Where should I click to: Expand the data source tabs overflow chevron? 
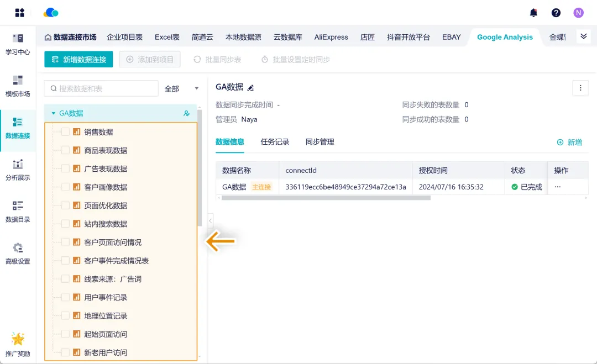point(583,36)
